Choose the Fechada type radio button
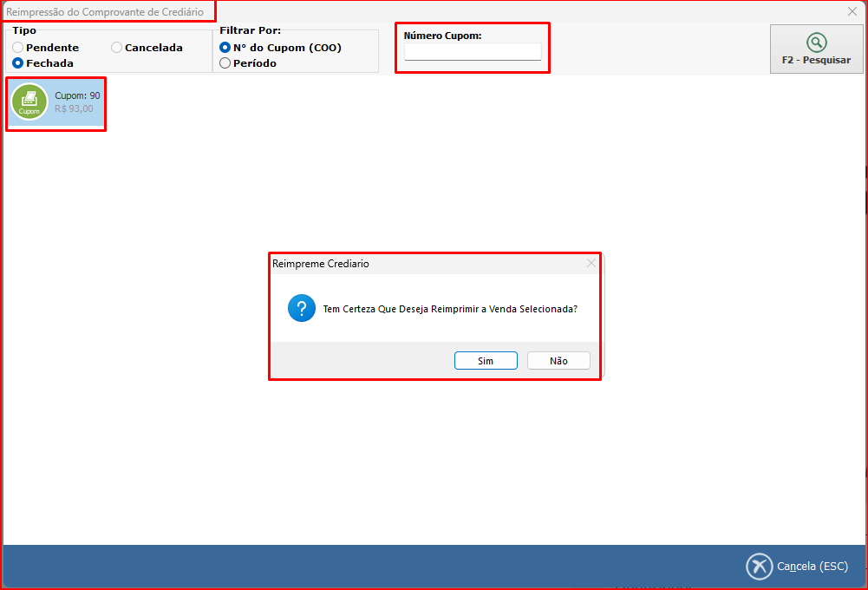Screen dimensions: 868x590 (18, 63)
